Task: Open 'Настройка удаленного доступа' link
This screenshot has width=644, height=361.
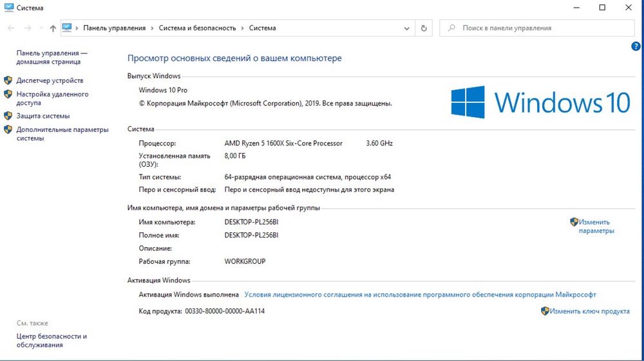Action: (52, 98)
